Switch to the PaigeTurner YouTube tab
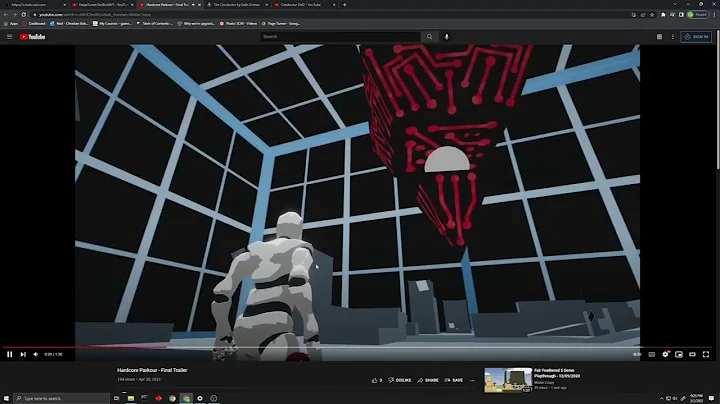720x404 pixels. point(102,5)
